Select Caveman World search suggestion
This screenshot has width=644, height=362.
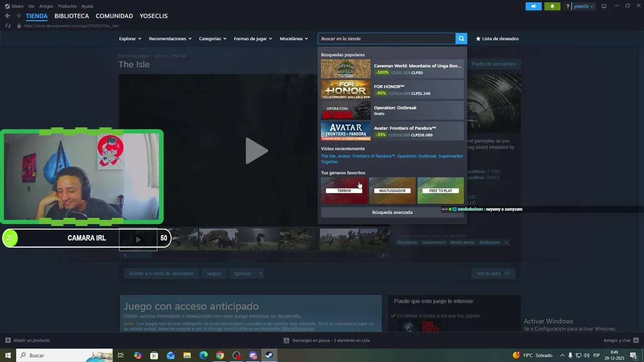(392, 69)
